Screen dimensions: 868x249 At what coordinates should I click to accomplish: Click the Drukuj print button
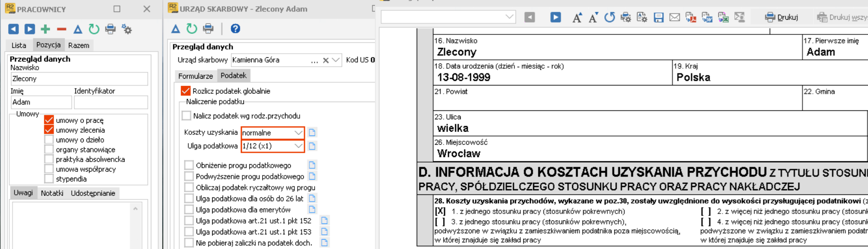(x=781, y=18)
